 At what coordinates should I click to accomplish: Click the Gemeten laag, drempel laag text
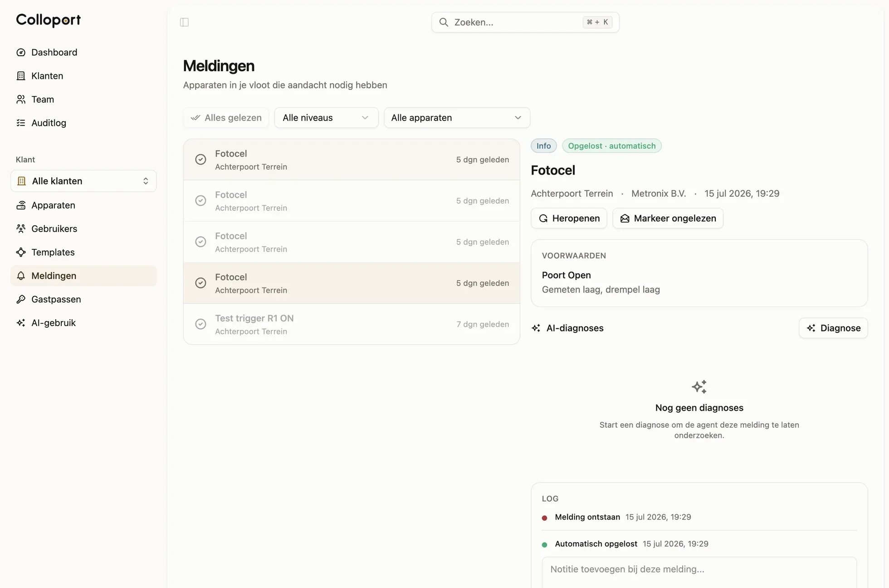click(x=601, y=290)
